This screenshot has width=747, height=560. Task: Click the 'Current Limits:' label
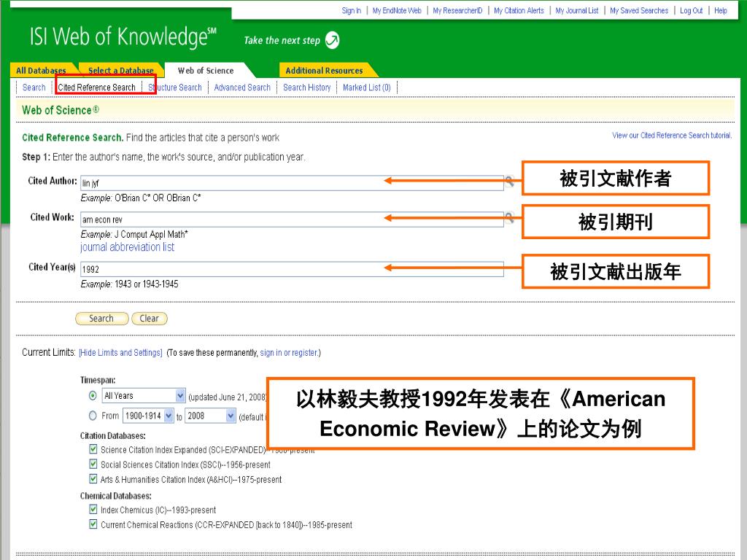tap(49, 352)
